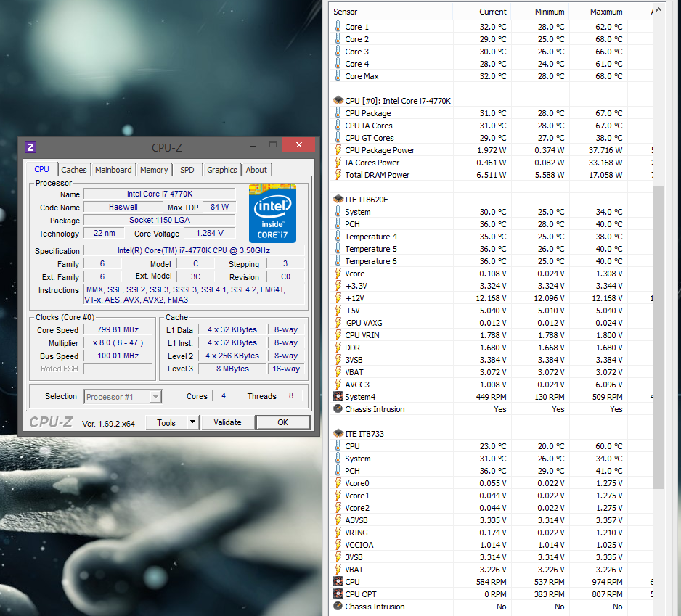This screenshot has width=681, height=616.
Task: Open the SPD tab
Action: (187, 170)
